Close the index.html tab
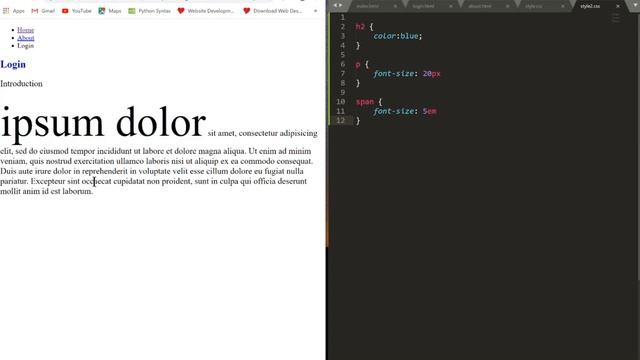The image size is (640, 360). tap(395, 6)
